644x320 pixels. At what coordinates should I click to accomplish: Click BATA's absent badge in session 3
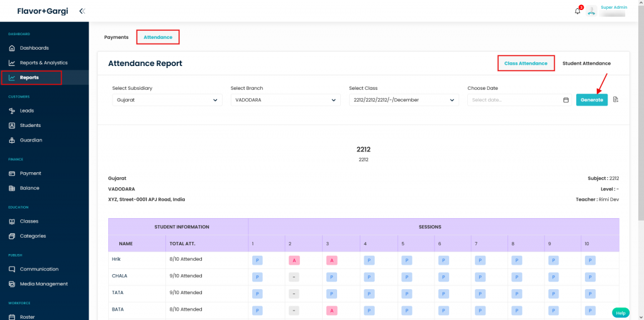(331, 310)
